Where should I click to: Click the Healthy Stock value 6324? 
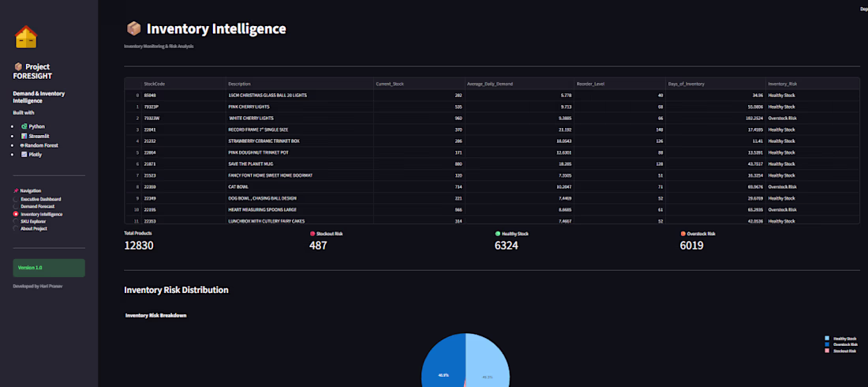[x=507, y=245]
